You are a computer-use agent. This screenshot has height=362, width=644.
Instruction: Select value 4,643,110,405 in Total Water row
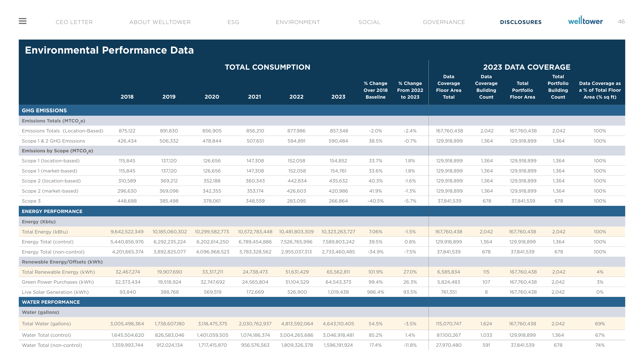point(338,324)
